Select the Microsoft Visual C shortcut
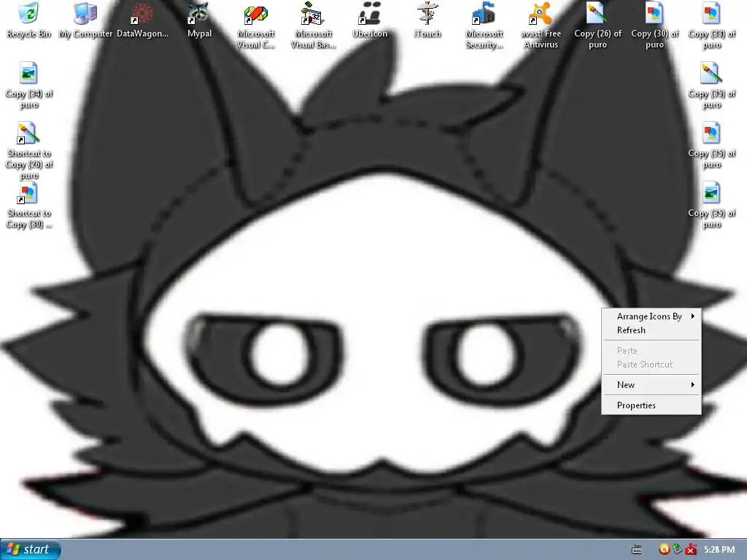 (256, 26)
